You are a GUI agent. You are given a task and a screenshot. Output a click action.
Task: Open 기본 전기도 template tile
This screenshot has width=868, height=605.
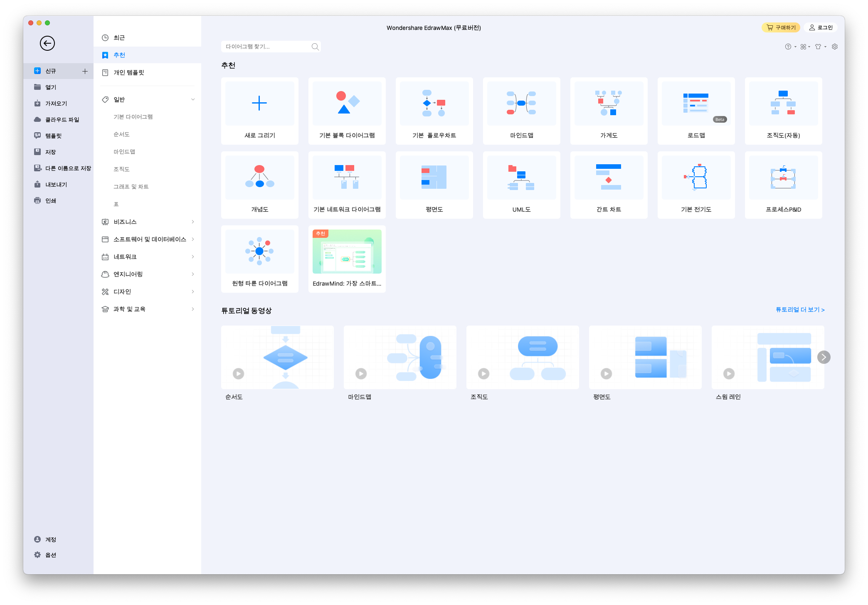(x=696, y=185)
